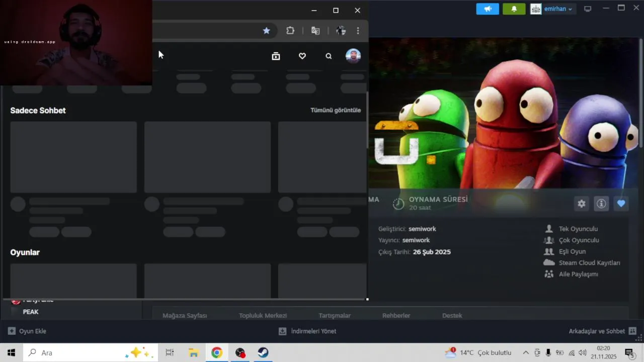Image resolution: width=644 pixels, height=362 pixels.
Task: Open 'Mağaza Sayfası' tab in Steam
Action: [185, 315]
